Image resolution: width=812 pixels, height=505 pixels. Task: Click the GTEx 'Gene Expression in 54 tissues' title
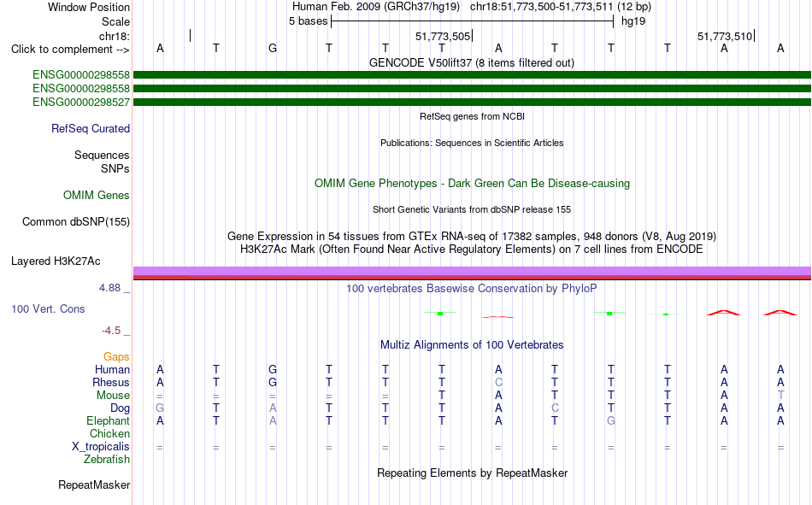pyautogui.click(x=472, y=236)
